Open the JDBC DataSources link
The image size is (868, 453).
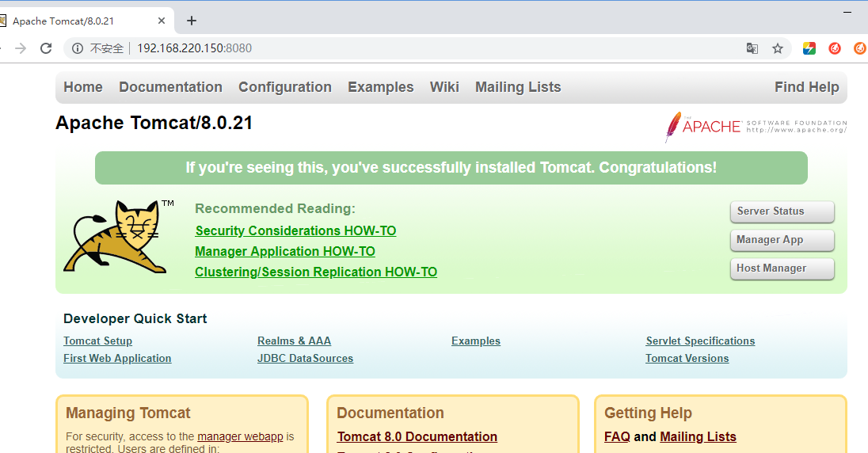[305, 358]
